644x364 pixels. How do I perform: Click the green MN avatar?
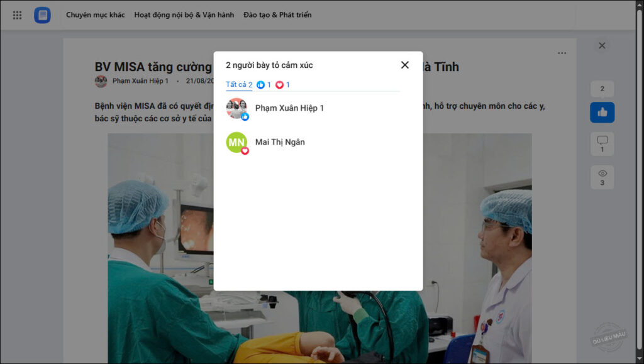pyautogui.click(x=236, y=143)
